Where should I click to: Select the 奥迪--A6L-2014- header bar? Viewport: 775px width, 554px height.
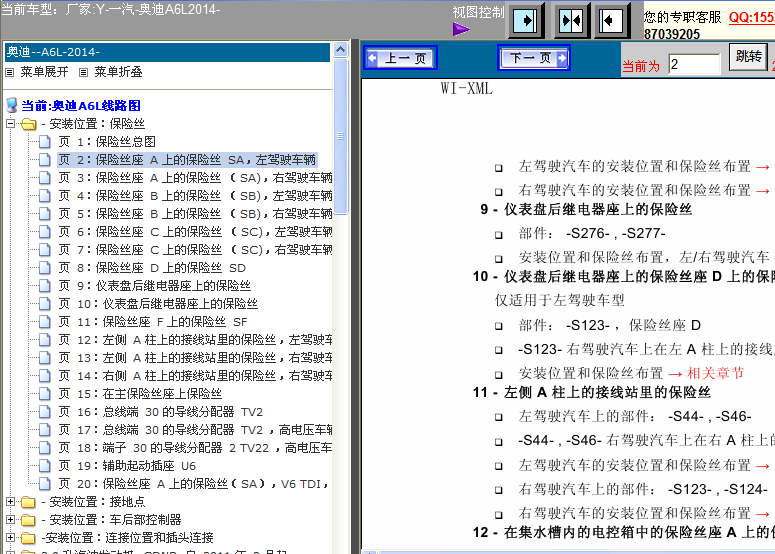click(167, 52)
